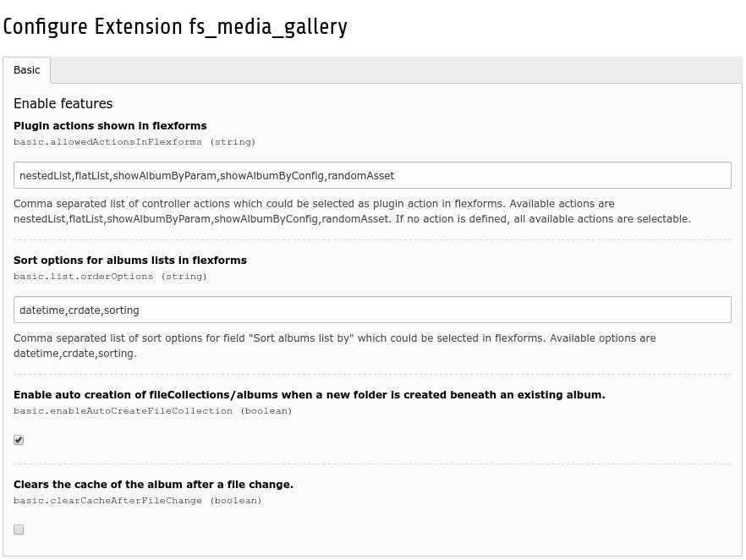Image resolution: width=746 pixels, height=560 pixels.
Task: Switch to the Basic tab
Action: pos(27,70)
